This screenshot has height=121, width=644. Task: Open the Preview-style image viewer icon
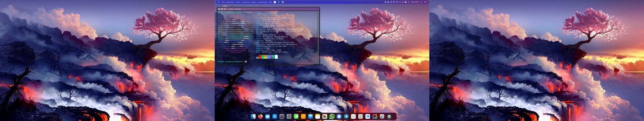click(382, 116)
